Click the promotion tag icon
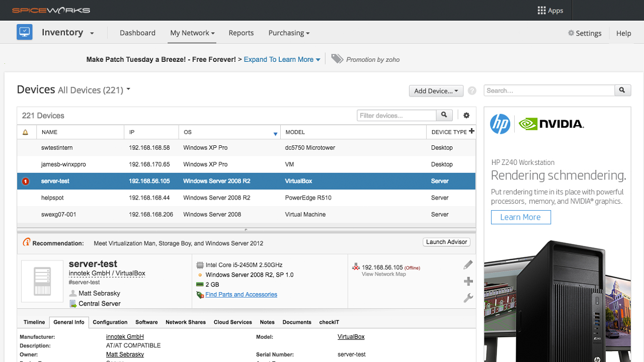Screen dimensions: 644x362 point(337,59)
